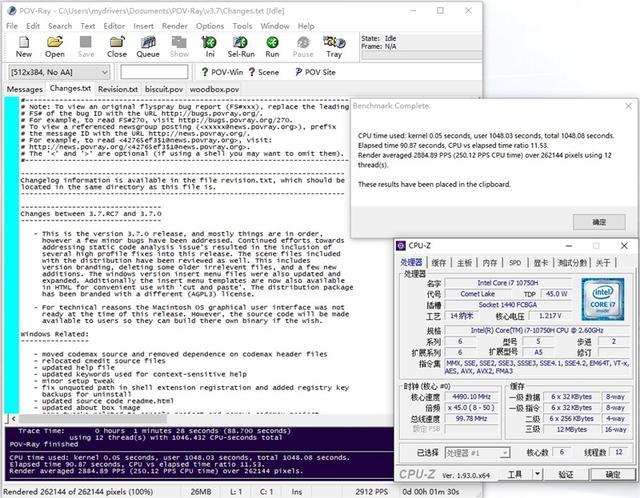Open the POV Site link icon
The height and width of the screenshot is (498, 640).
click(x=313, y=72)
